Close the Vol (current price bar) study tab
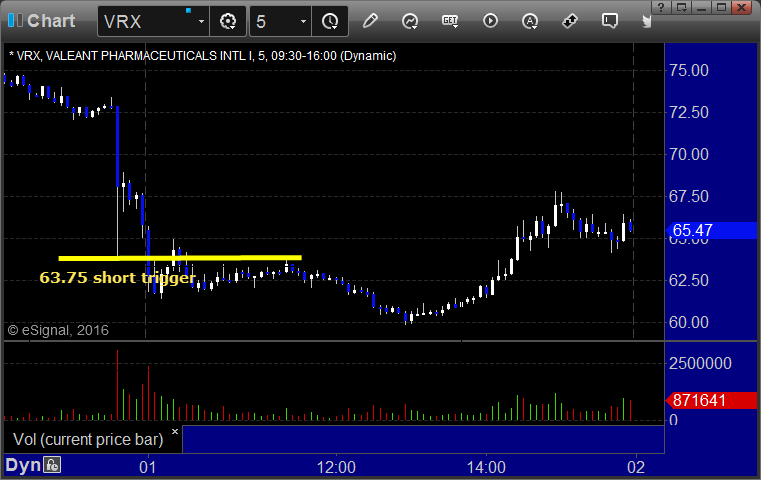This screenshot has width=761, height=480. pos(174,432)
